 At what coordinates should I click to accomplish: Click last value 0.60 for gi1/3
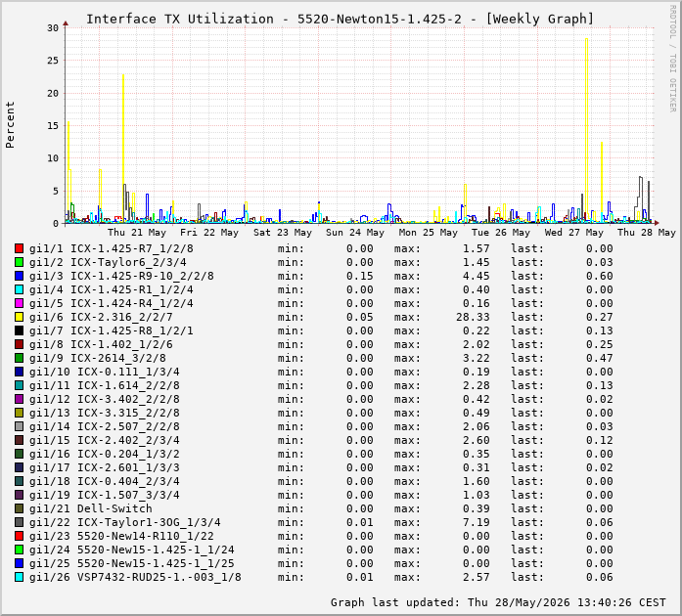pos(600,276)
